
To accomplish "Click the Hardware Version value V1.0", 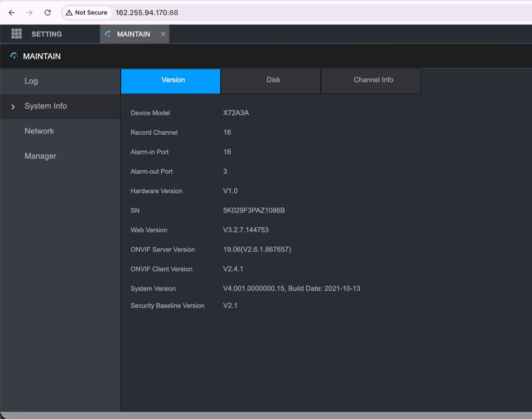I will coord(230,191).
